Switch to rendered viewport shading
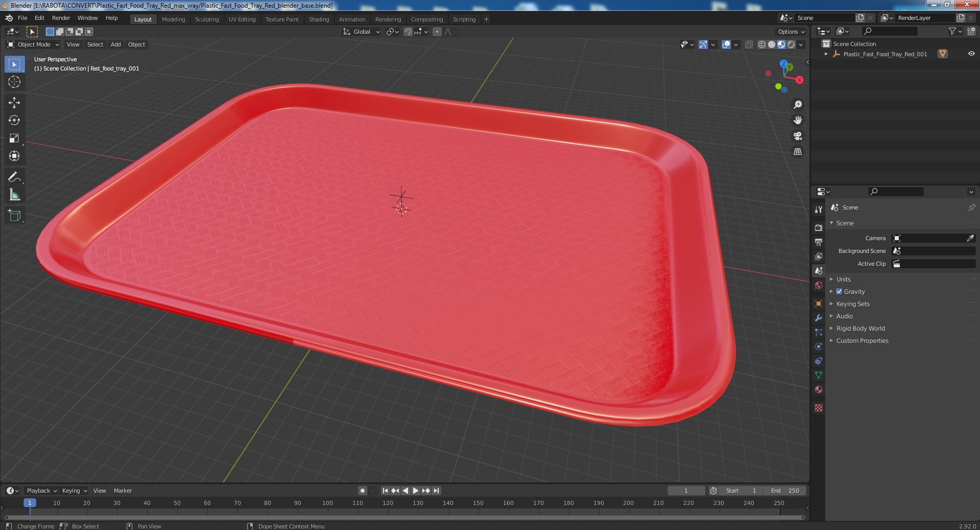 pos(791,44)
